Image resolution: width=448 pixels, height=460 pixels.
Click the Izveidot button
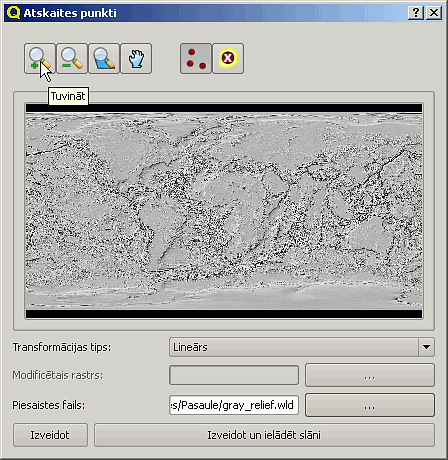pos(50,435)
